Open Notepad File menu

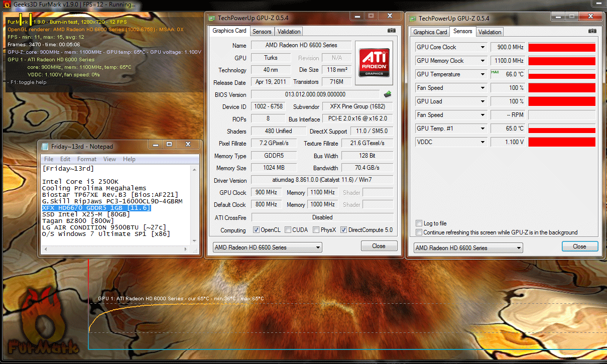click(x=49, y=159)
